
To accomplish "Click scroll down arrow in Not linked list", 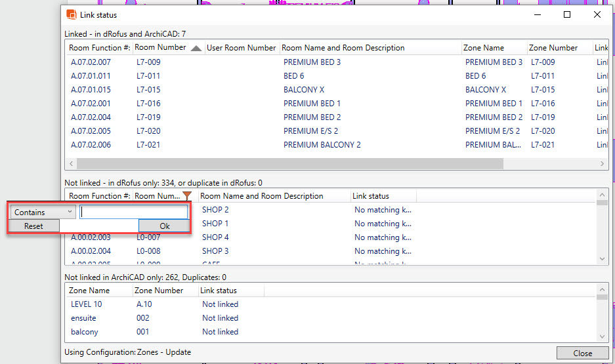I will pyautogui.click(x=602, y=260).
